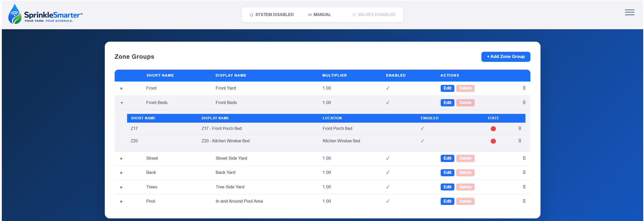Delete the Back Yard group
644x221 pixels.
(x=465, y=173)
